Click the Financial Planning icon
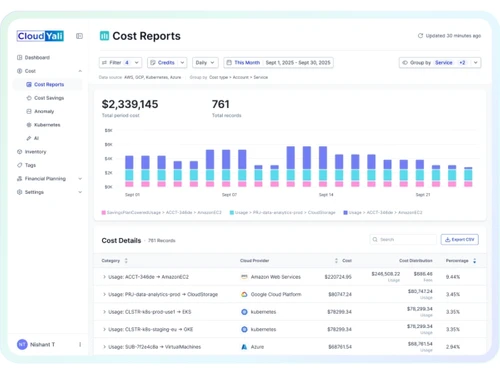This screenshot has height=375, width=500. (x=19, y=179)
